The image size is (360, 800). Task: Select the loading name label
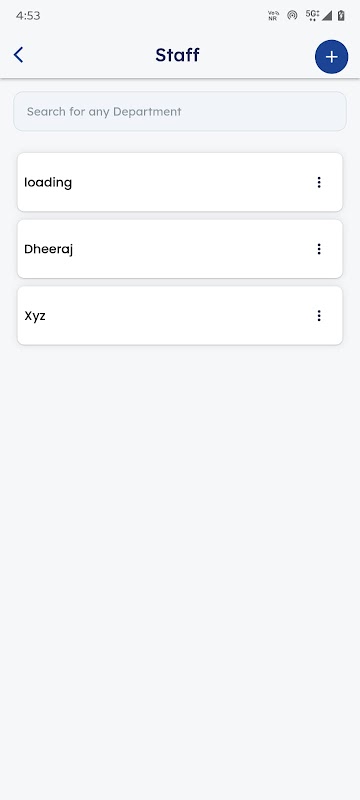[48, 183]
